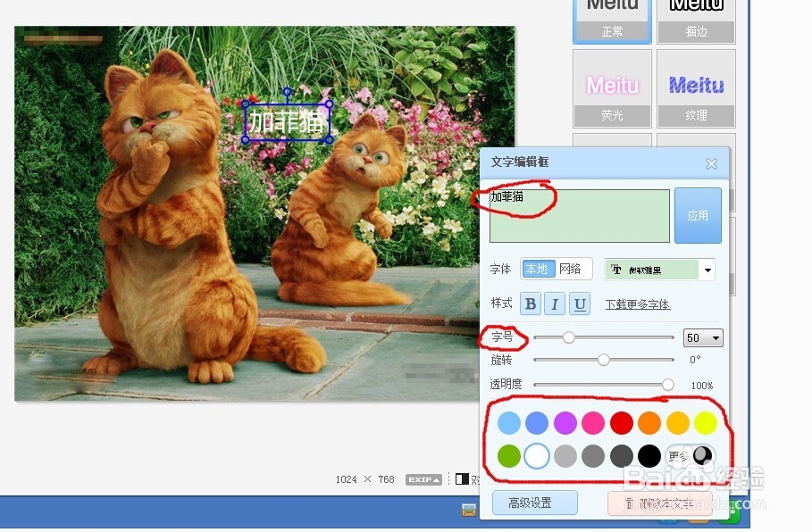
Task: Open the font family dropdown
Action: pyautogui.click(x=707, y=269)
